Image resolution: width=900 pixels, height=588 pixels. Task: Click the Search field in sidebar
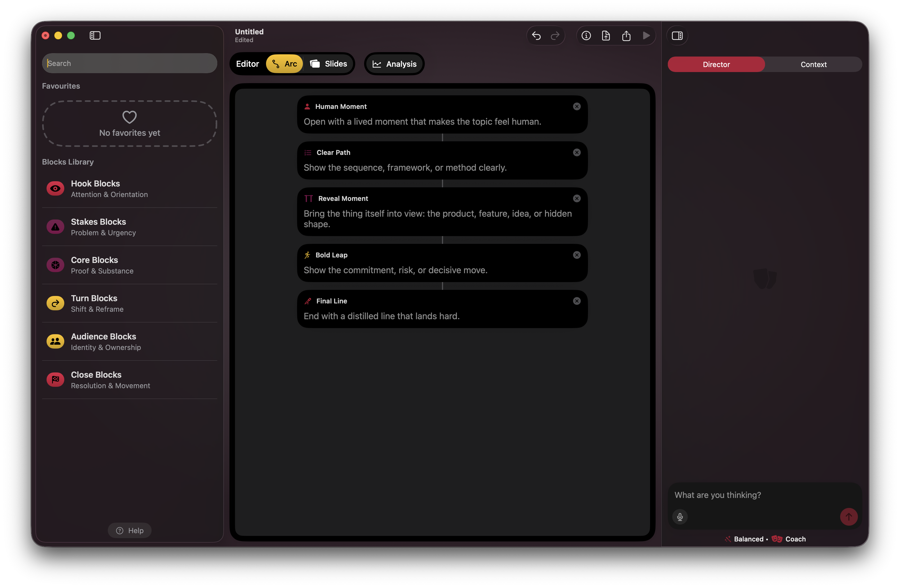[x=129, y=63]
